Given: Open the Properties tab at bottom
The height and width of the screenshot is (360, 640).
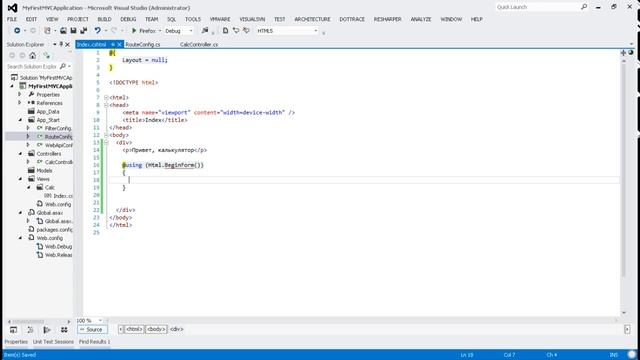Looking at the screenshot, I should coord(16,342).
